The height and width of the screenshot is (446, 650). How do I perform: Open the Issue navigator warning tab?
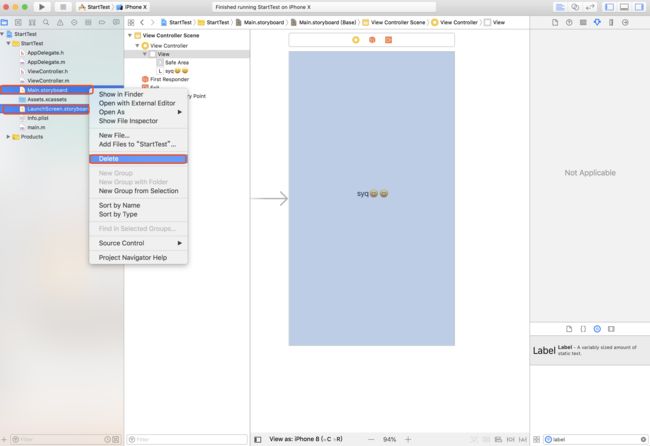(x=60, y=22)
